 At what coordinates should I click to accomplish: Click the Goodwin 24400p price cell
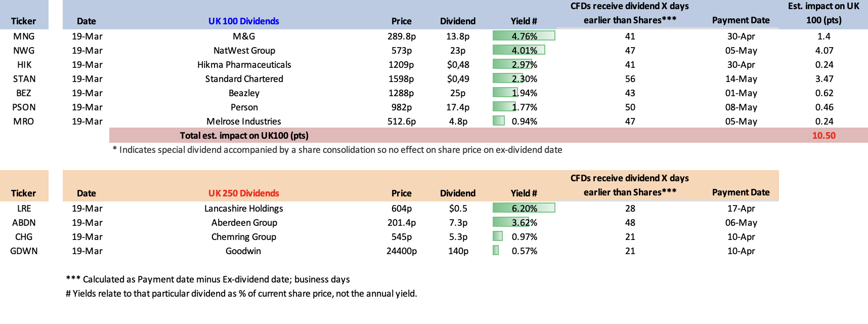401,251
